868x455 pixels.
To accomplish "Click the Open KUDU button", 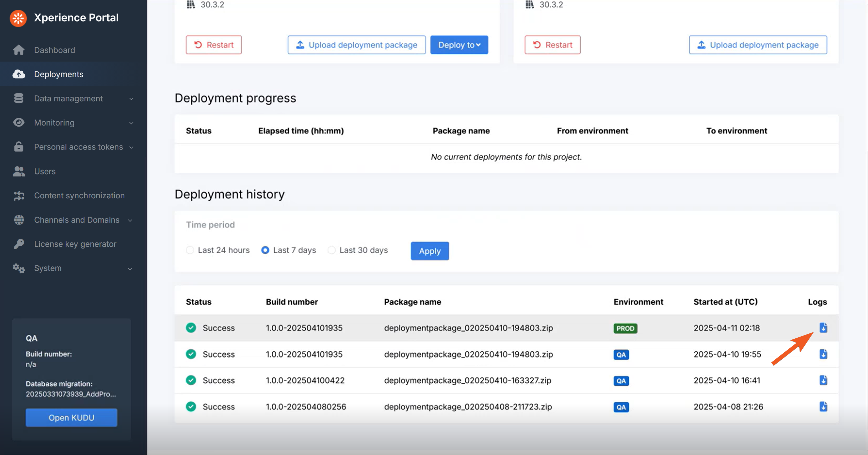I will tap(71, 417).
